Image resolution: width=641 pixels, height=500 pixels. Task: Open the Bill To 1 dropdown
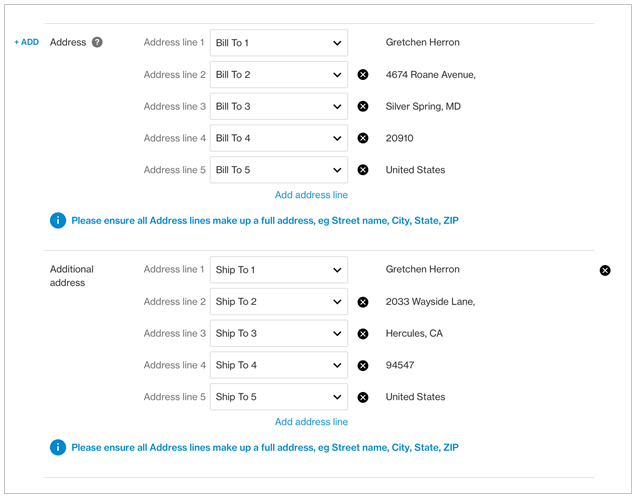278,43
